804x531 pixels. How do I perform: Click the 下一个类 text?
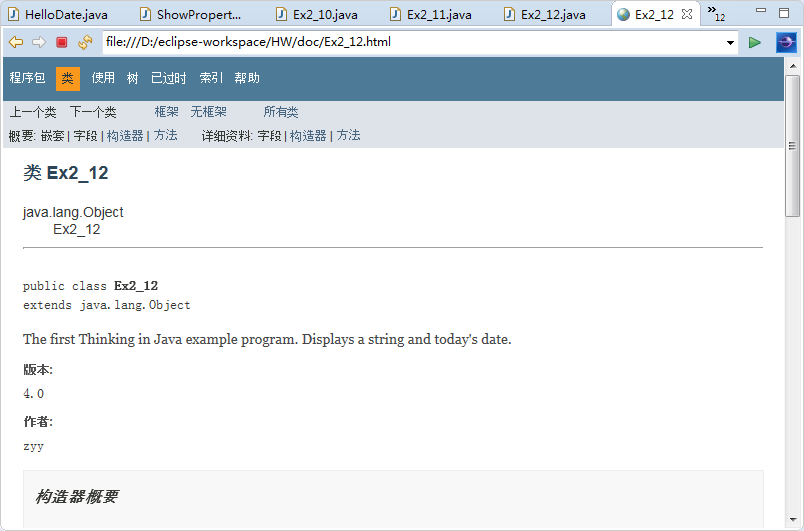93,112
